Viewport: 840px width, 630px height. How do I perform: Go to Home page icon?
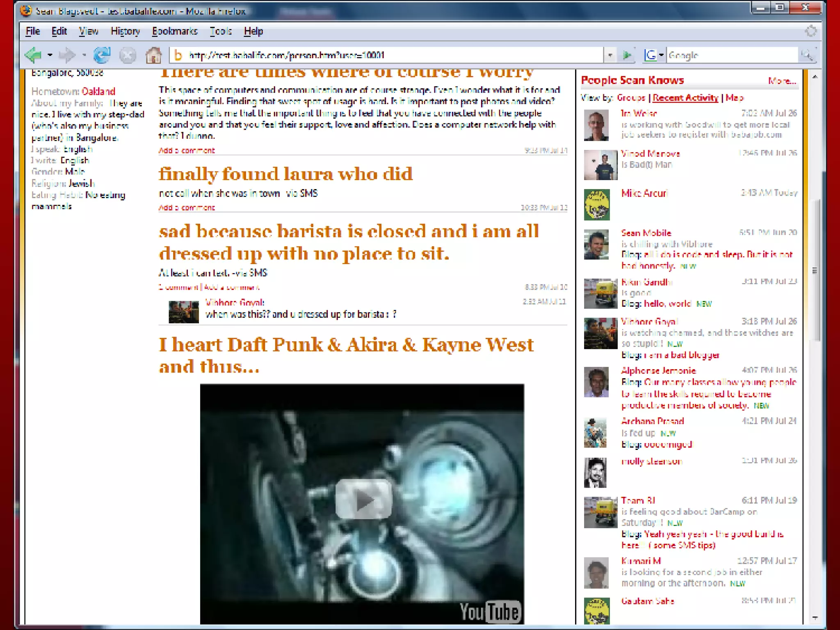(153, 55)
